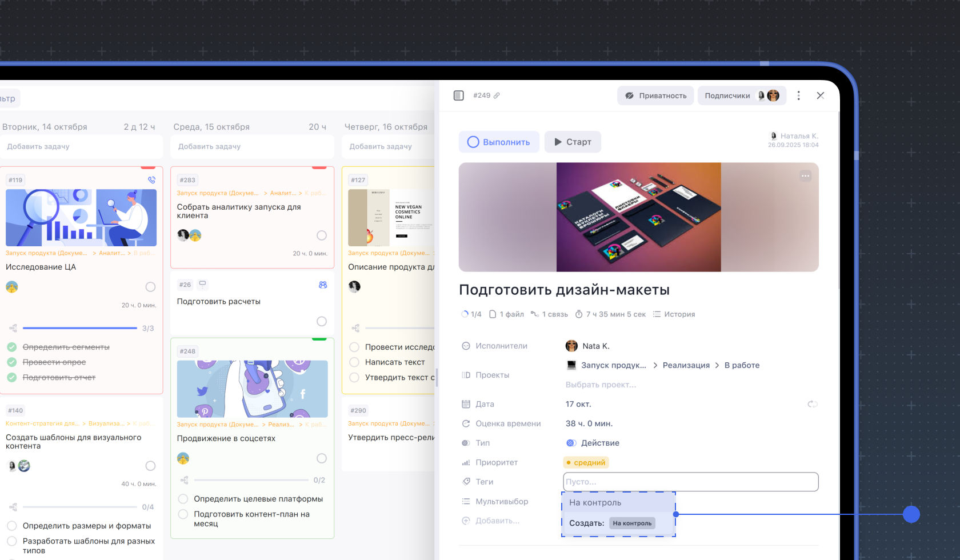Select 'На контроль' tag suggestion
Viewport: 960px width, 560px height.
(595, 502)
